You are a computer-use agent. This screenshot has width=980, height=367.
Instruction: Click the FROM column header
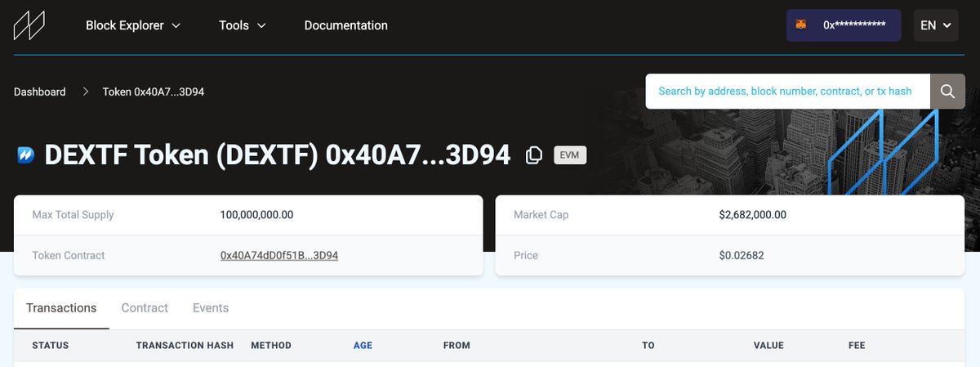[x=457, y=346]
